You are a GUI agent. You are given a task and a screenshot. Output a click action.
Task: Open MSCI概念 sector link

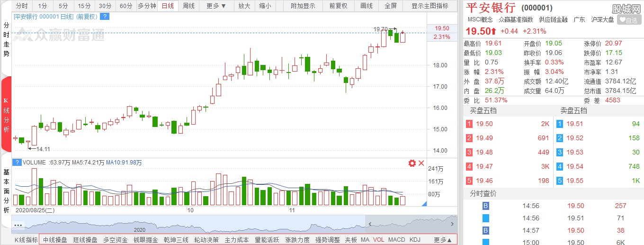(480, 20)
